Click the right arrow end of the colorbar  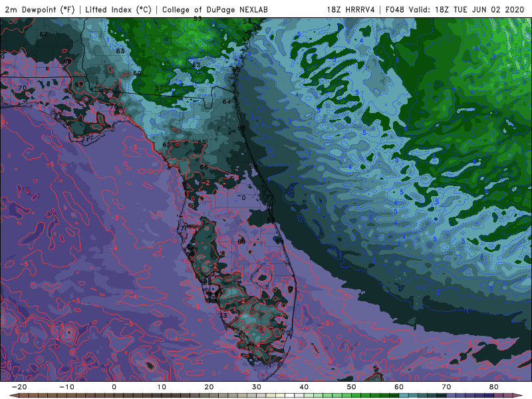tap(519, 396)
